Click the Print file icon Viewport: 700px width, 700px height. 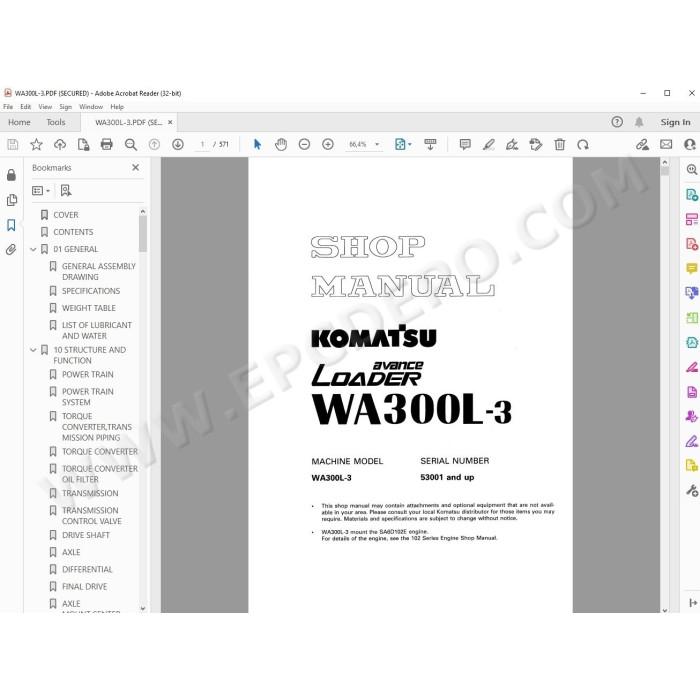tap(107, 144)
